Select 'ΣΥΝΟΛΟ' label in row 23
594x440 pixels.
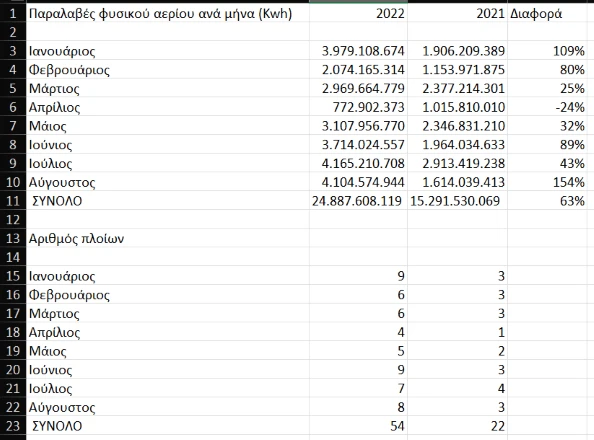[x=57, y=426]
